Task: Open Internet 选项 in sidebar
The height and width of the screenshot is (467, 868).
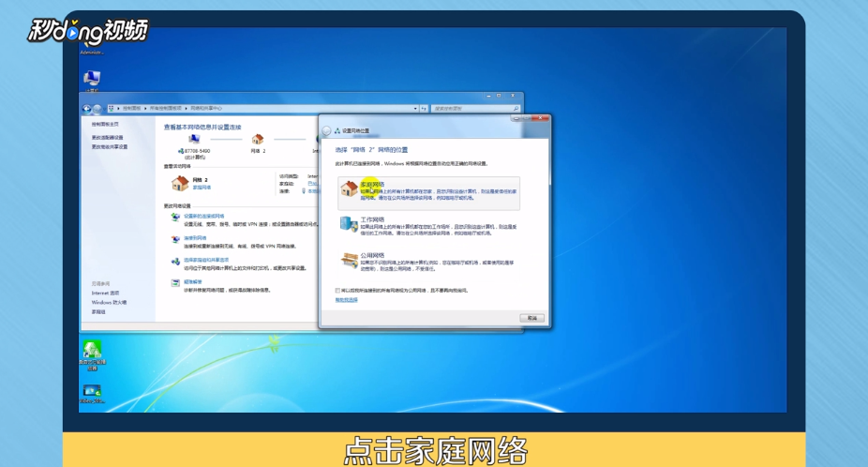Action: click(x=105, y=294)
